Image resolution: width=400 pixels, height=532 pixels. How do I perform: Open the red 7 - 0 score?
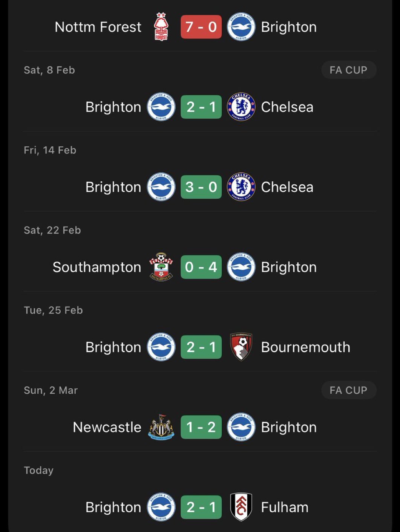pos(201,27)
